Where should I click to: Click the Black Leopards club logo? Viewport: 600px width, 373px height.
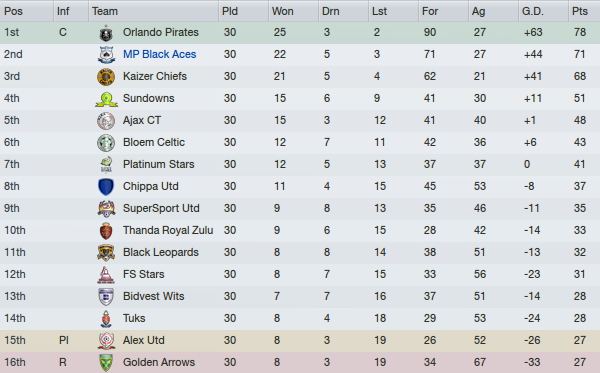106,253
